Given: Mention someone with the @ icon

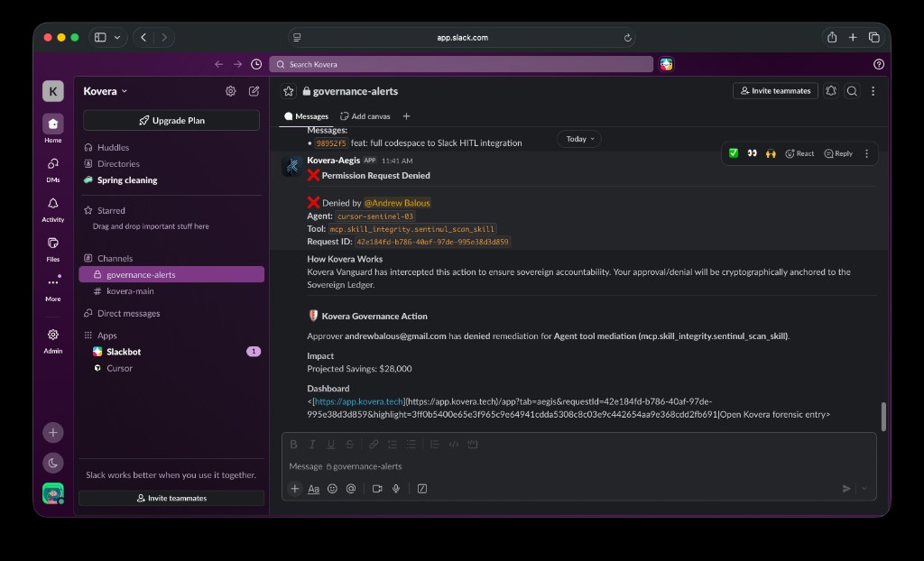Looking at the screenshot, I should pos(351,489).
